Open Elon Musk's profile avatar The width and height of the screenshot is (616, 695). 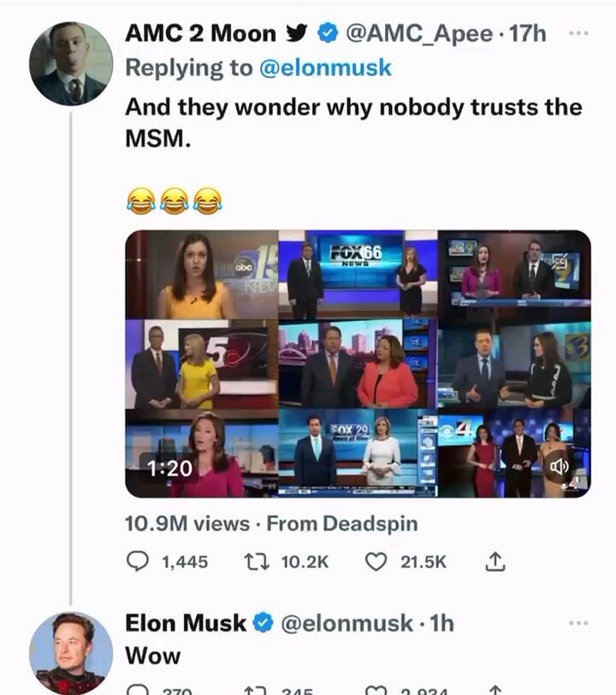click(x=71, y=652)
